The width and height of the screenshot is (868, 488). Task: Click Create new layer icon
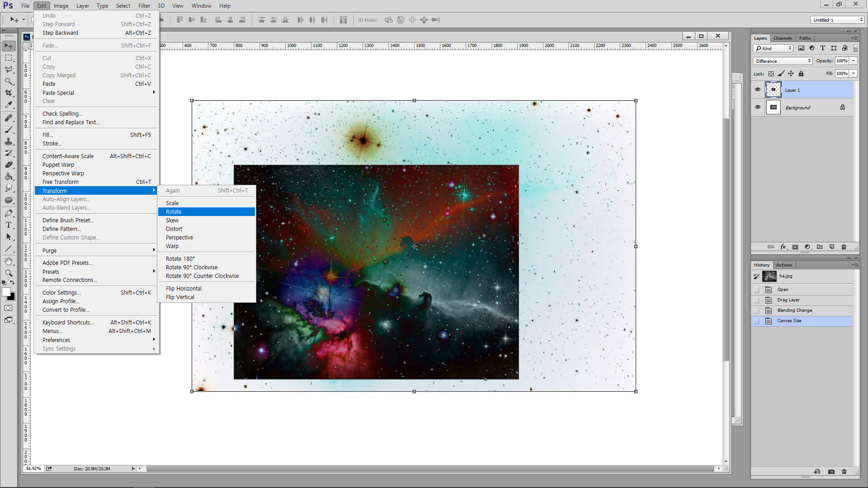coord(832,247)
